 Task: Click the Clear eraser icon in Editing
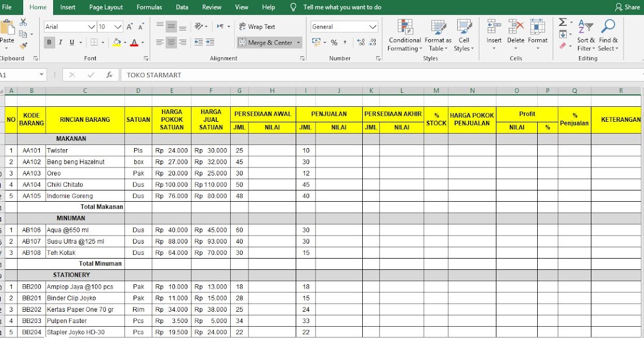pos(562,46)
